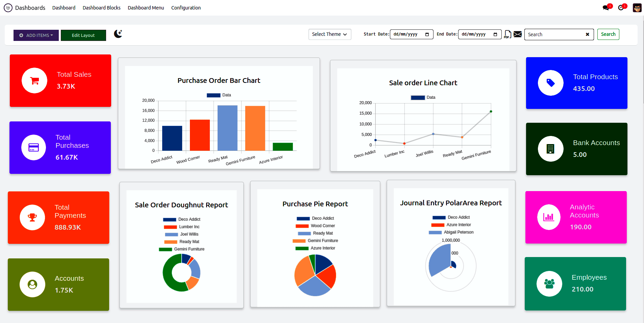Click the user avatar picture
The image size is (644, 323).
[x=637, y=7]
